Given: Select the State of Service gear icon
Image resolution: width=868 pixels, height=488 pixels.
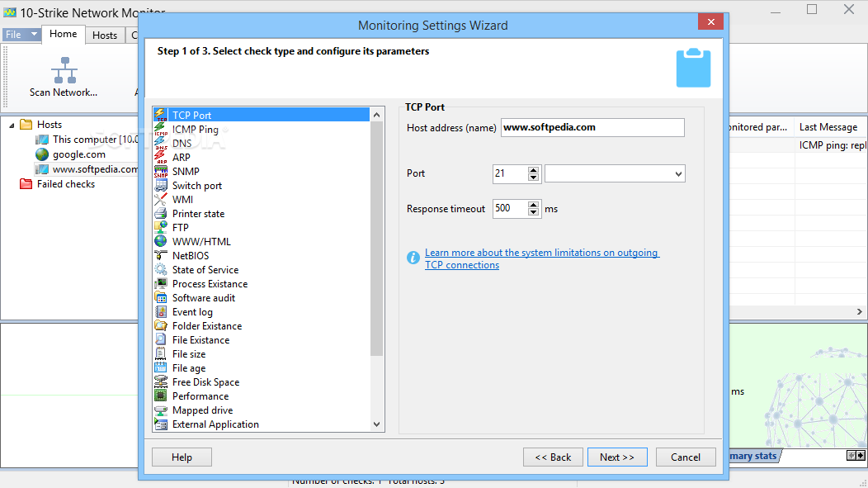Looking at the screenshot, I should 161,270.
